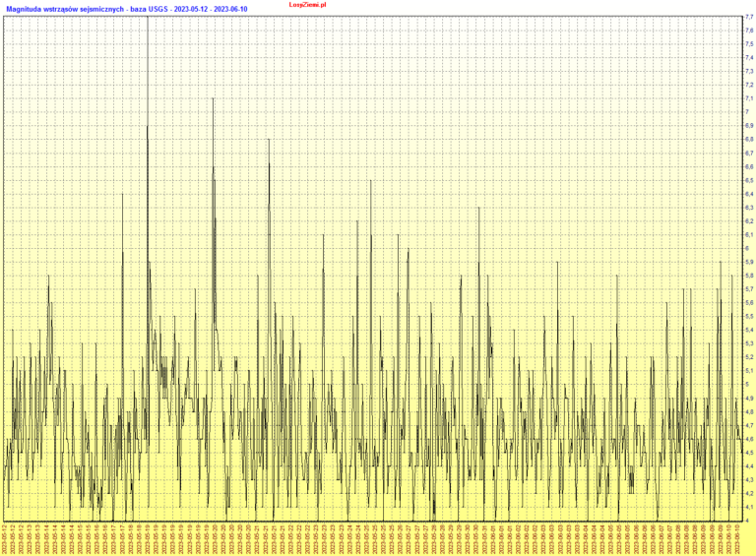Viewport: 756px width, 556px height.
Task: Click the 7,4 value on the magnitude axis
Action: coord(749,57)
